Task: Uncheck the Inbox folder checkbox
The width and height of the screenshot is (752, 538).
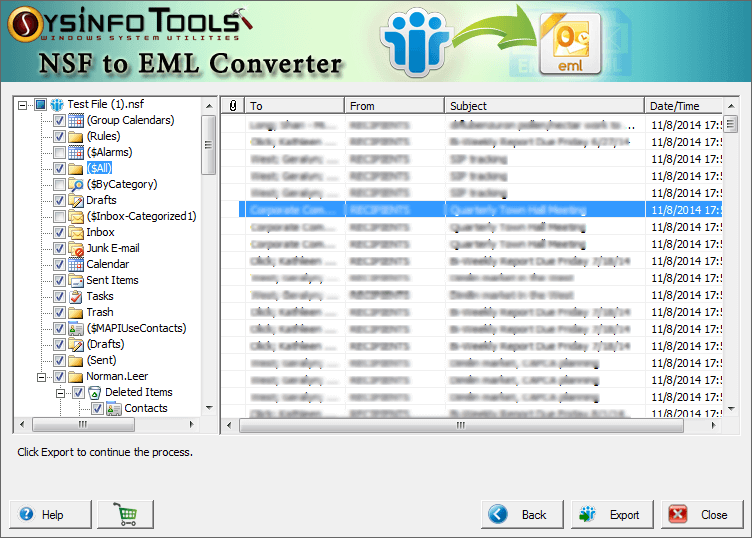Action: (59, 233)
